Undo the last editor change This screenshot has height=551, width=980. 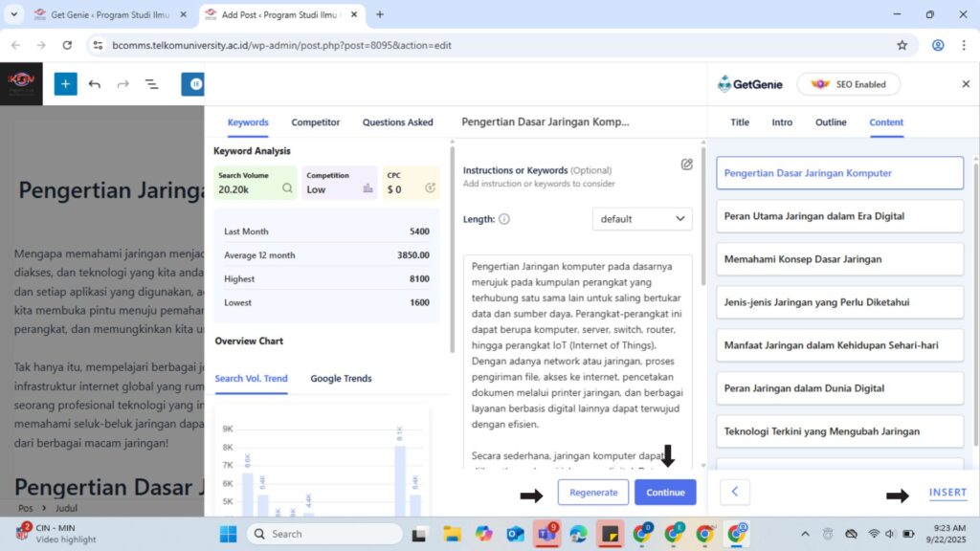(x=95, y=84)
